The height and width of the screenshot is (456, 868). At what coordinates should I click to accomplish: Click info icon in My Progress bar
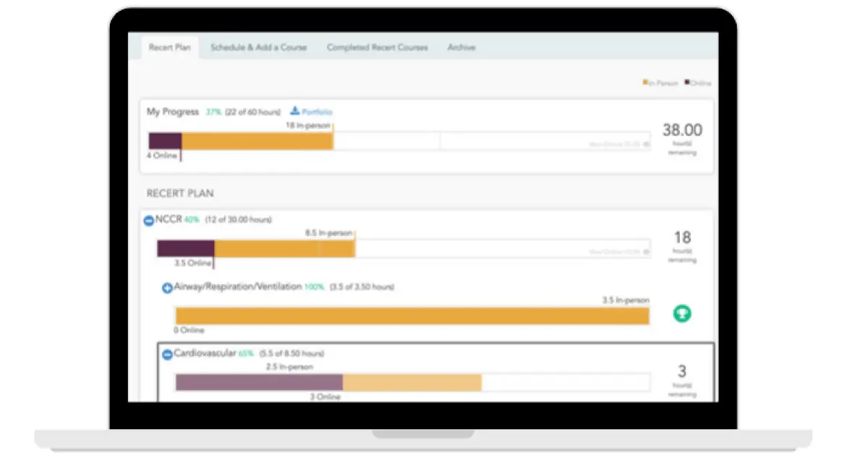[646, 144]
